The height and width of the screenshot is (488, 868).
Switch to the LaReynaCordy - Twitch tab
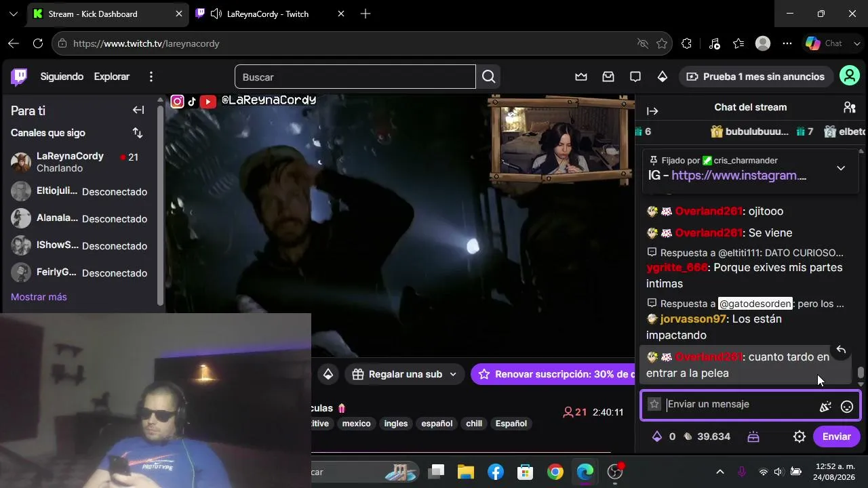[x=271, y=14]
